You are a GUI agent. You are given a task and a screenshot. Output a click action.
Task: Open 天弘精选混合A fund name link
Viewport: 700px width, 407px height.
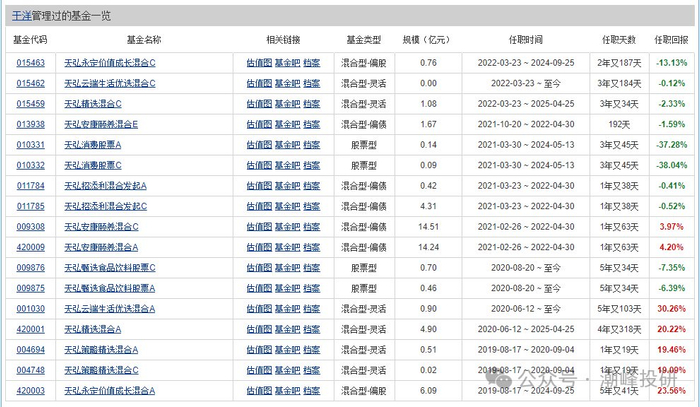point(93,329)
